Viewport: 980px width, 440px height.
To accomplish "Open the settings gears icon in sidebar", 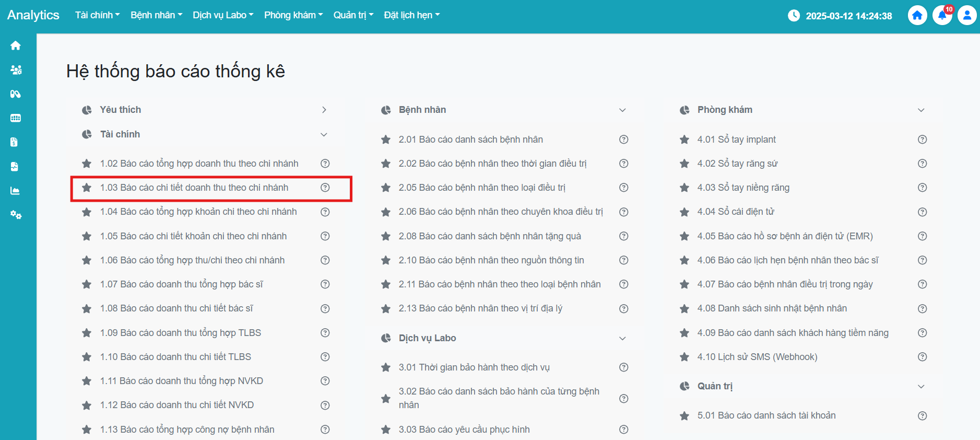I will tap(16, 215).
